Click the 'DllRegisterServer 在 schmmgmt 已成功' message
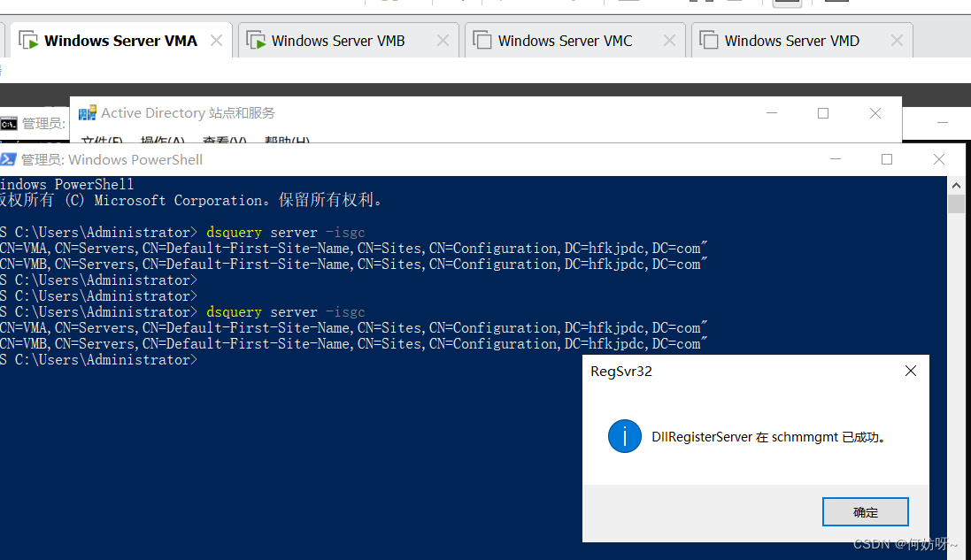The image size is (971, 560). pos(768,437)
